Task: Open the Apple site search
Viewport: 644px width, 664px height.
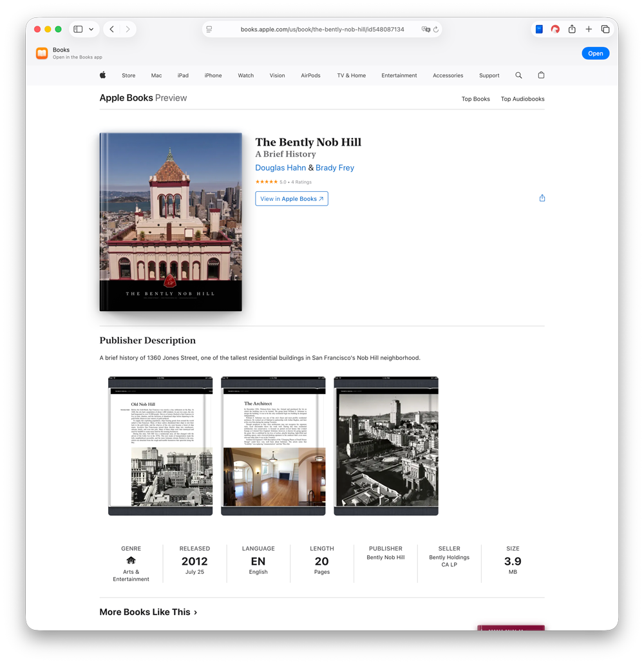Action: pos(518,75)
